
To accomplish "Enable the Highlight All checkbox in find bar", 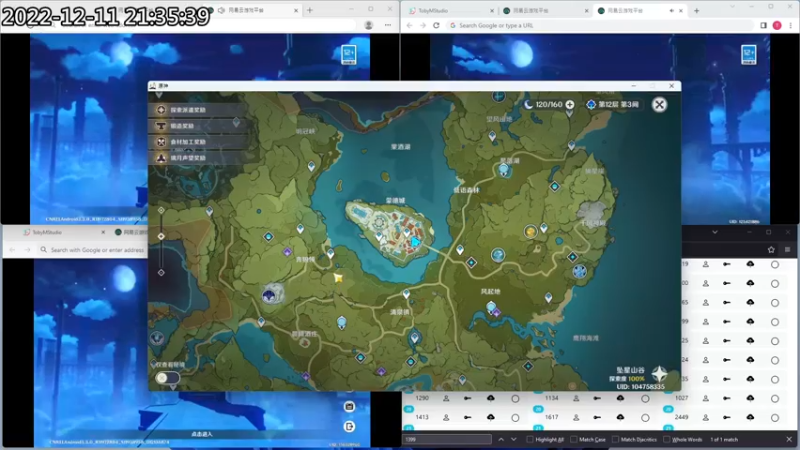I will 530,439.
